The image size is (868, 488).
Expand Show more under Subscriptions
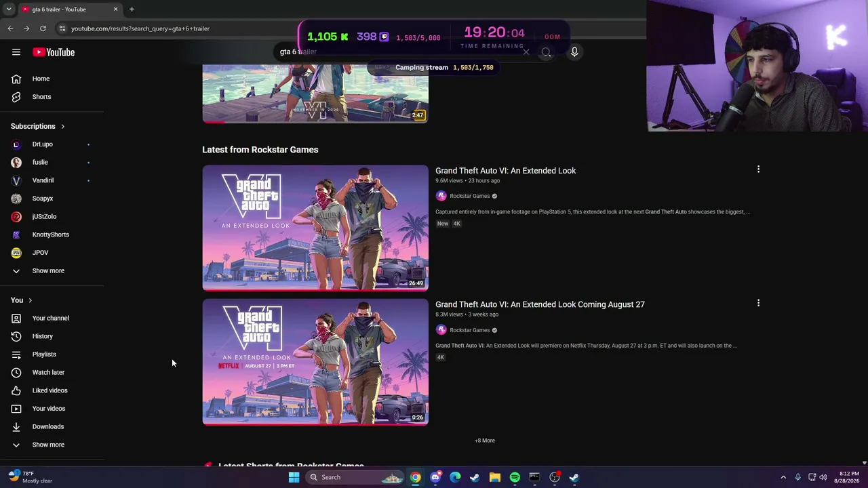pyautogui.click(x=52, y=271)
